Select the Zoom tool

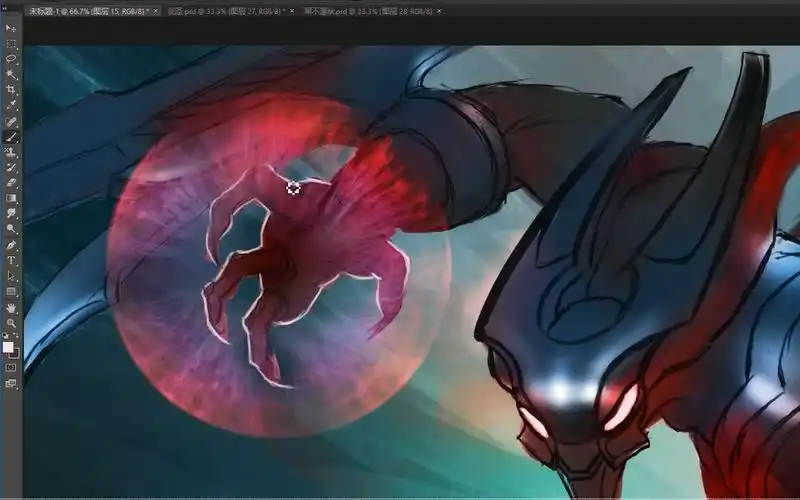11,322
